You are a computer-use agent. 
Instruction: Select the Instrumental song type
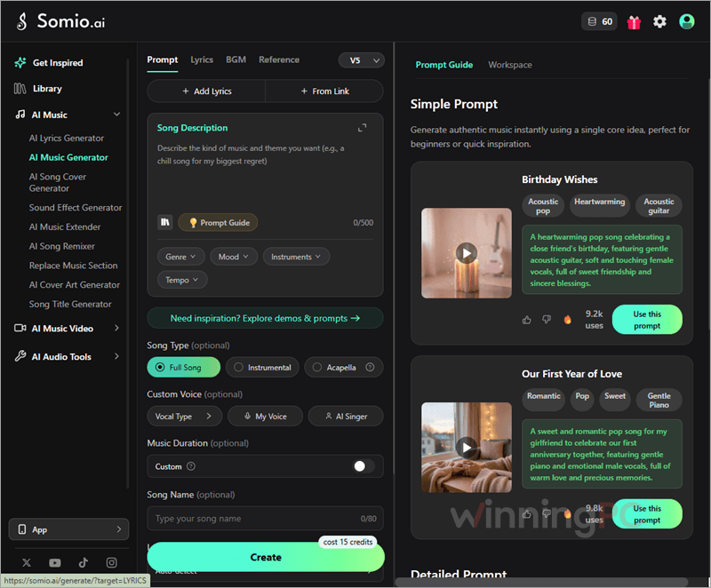(262, 368)
